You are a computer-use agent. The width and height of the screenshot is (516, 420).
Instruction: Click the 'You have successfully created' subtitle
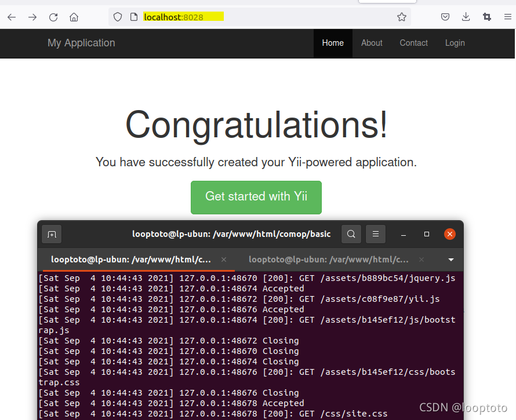[x=256, y=162]
